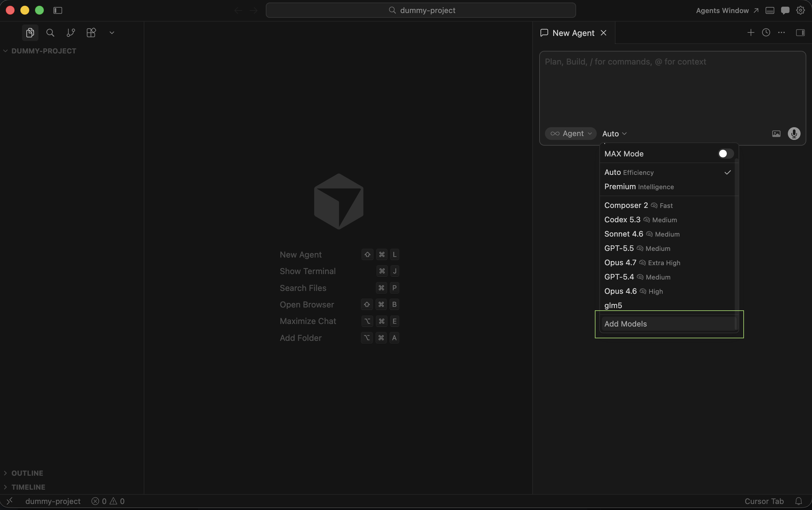Choose GPT-5.4 Medium model
The height and width of the screenshot is (510, 812).
pos(668,277)
